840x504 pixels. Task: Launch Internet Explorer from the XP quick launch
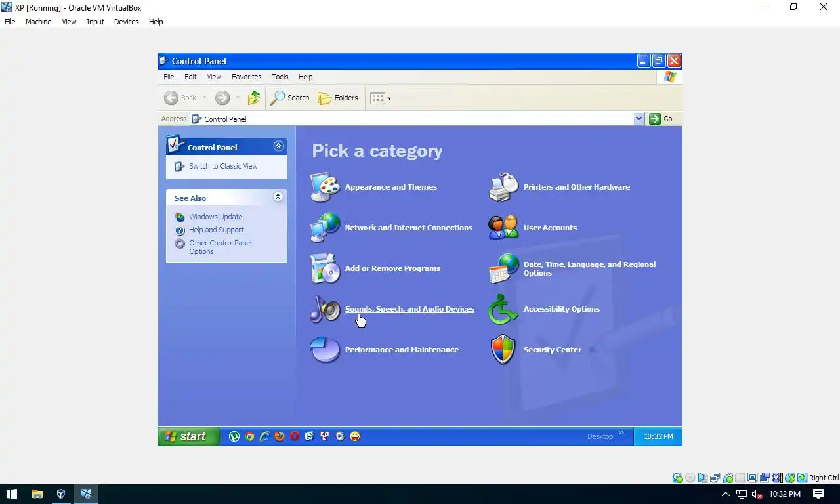(264, 436)
